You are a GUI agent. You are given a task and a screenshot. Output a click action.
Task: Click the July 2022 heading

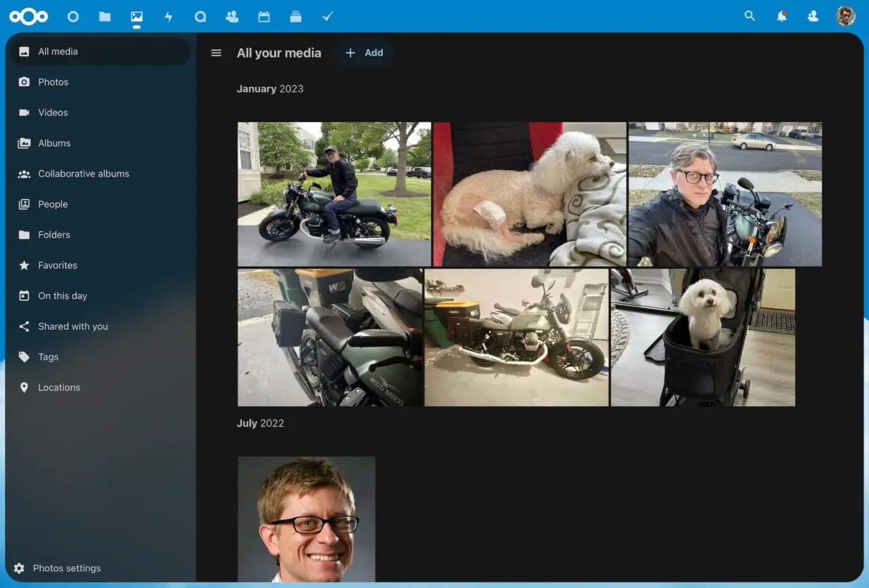[x=261, y=423]
